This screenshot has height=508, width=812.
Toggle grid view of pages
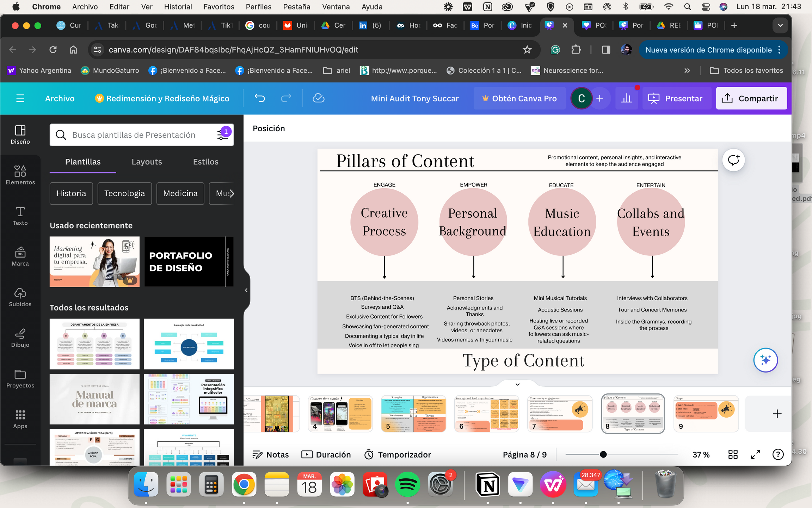point(733,454)
